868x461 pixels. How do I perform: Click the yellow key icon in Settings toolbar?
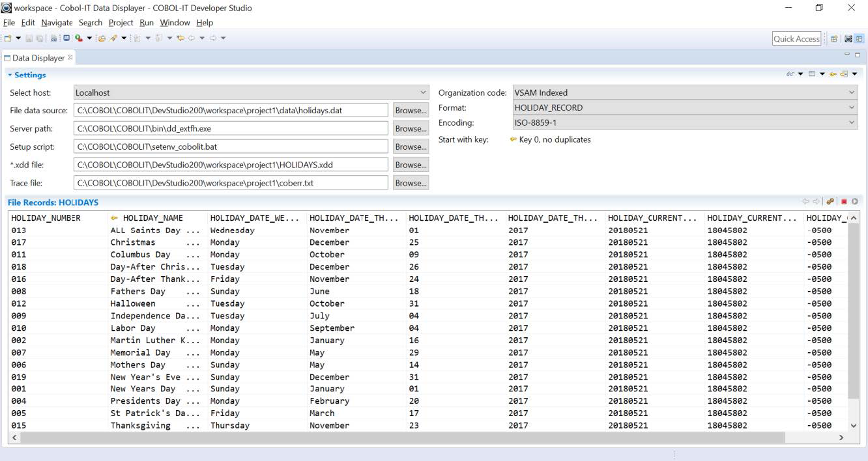833,74
